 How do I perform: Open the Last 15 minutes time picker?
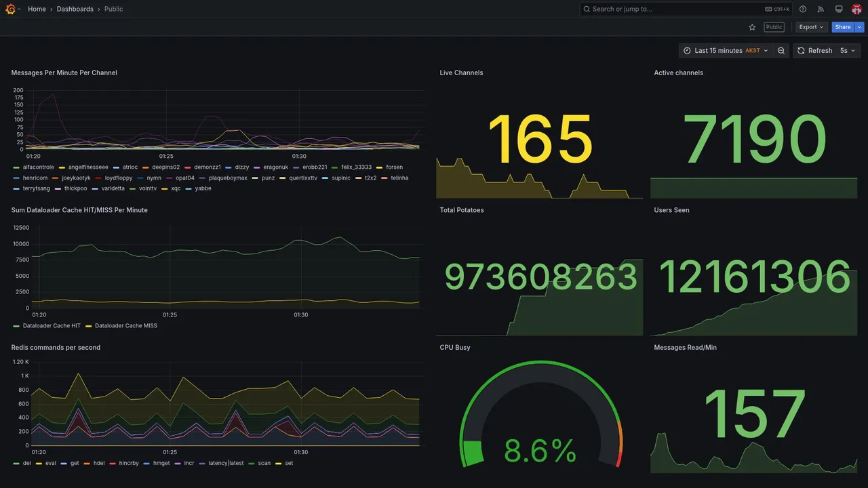pyautogui.click(x=726, y=51)
